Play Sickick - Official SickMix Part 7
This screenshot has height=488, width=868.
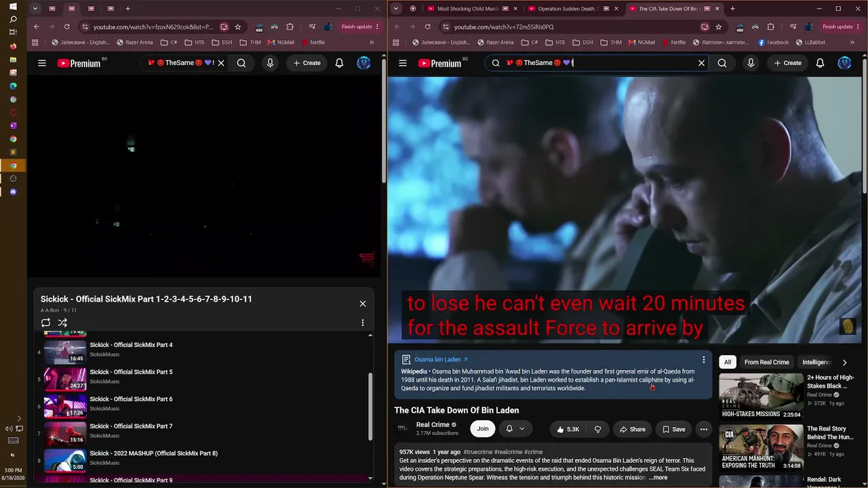(203, 433)
